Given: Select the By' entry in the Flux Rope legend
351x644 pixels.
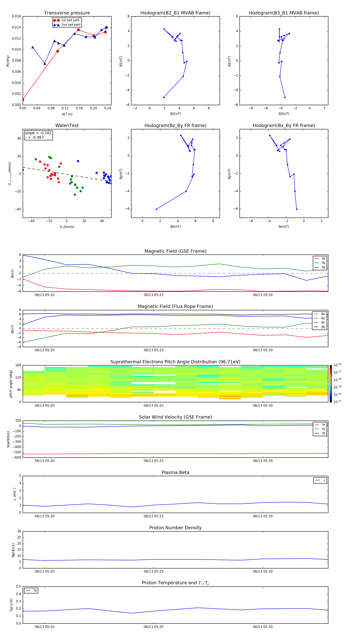Looking at the screenshot, I should (x=320, y=318).
